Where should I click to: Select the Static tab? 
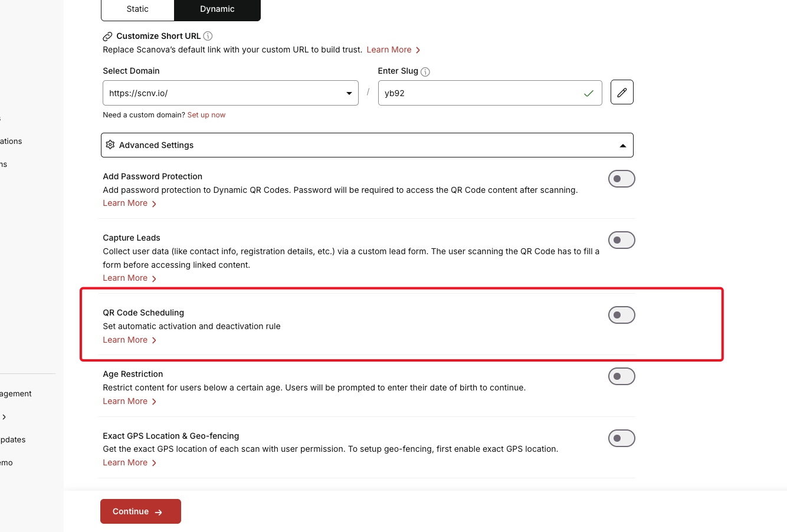tap(137, 9)
